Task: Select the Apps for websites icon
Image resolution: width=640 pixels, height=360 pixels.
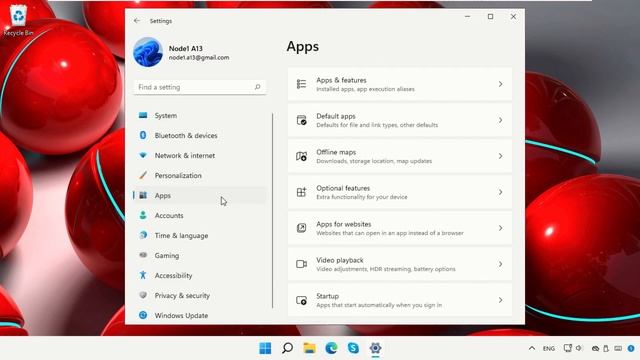Action: [301, 228]
